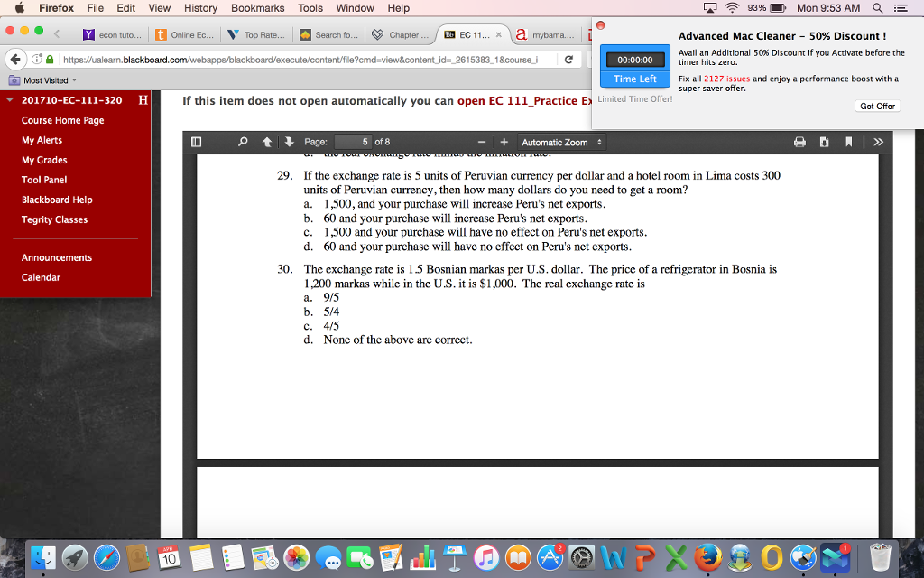Zoom in the PDF document
Viewport: 924px width, 578px height.
point(504,142)
